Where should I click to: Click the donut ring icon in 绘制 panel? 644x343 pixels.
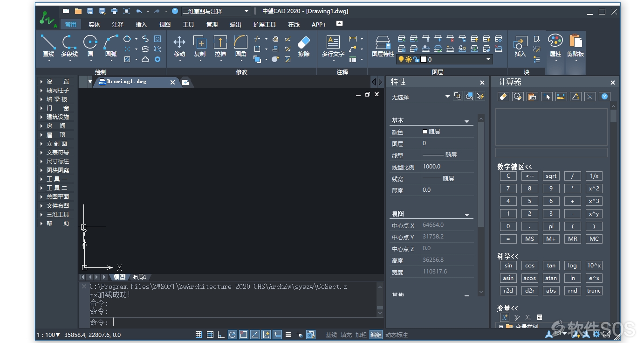pyautogui.click(x=158, y=59)
